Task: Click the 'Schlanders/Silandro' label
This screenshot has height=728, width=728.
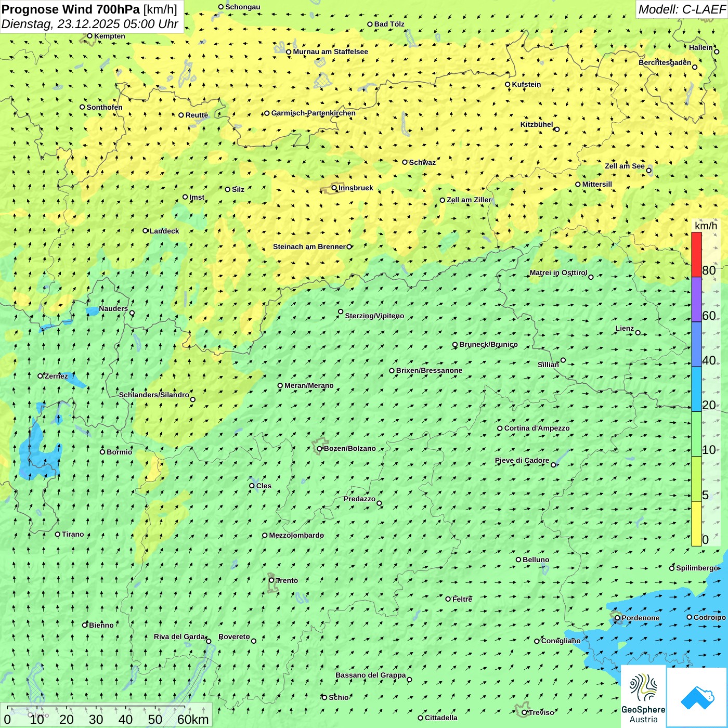Action: [x=154, y=395]
